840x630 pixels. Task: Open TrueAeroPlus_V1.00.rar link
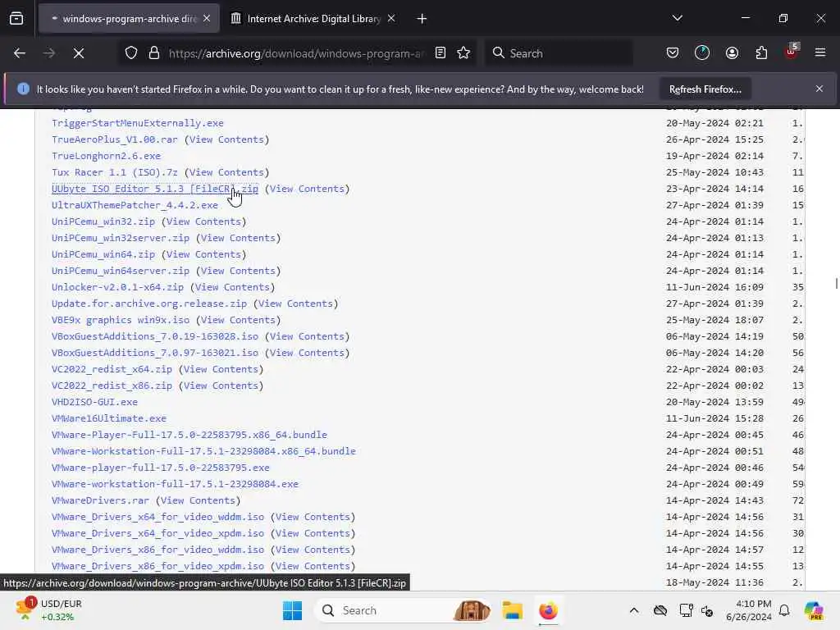coord(115,139)
